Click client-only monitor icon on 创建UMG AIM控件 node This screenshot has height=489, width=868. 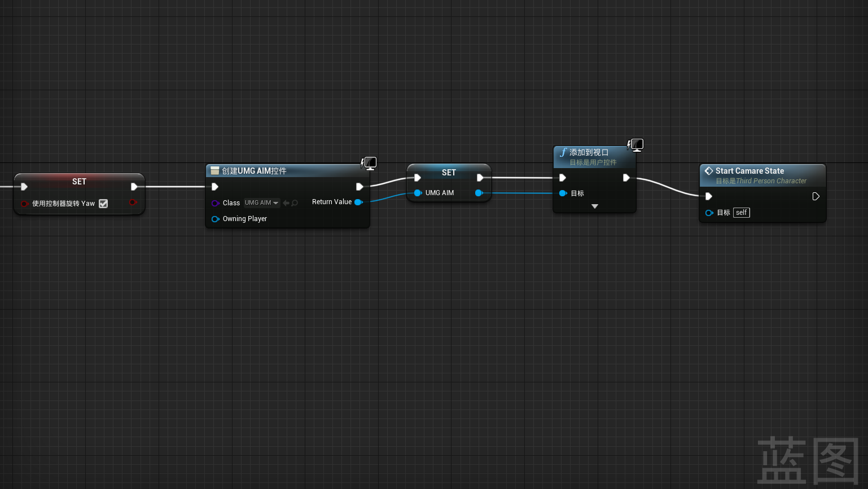coord(369,164)
